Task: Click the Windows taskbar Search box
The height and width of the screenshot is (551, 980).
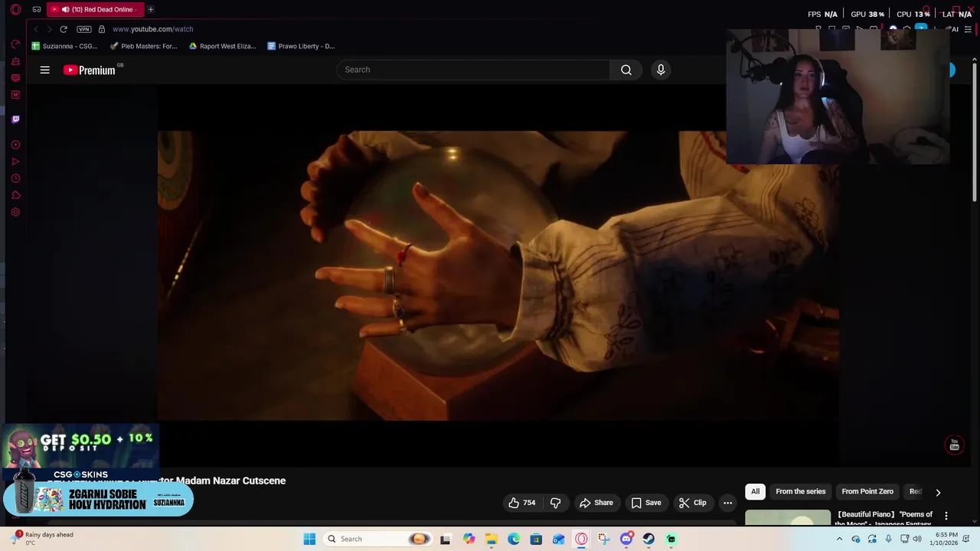Action: [377, 539]
